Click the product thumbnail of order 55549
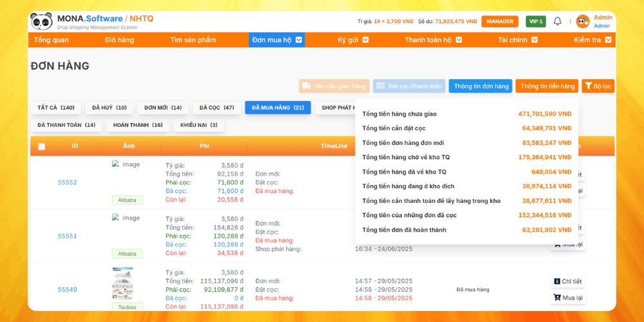Viewport: 644px width, 322px height. click(122, 283)
